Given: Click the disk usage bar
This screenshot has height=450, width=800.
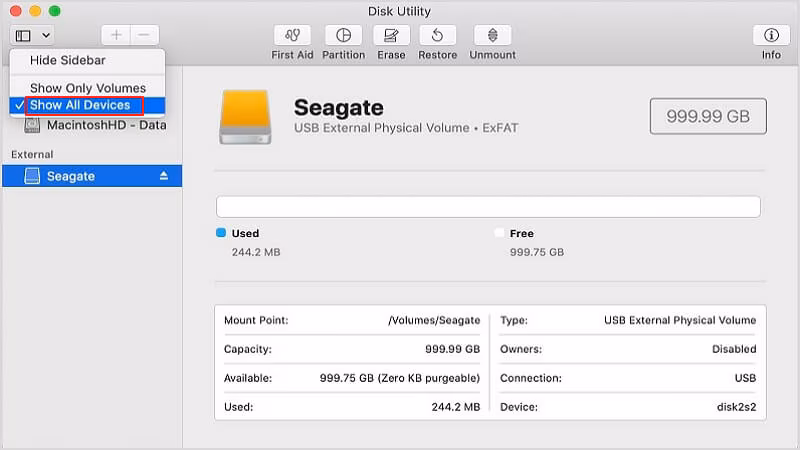Looking at the screenshot, I should tap(488, 207).
